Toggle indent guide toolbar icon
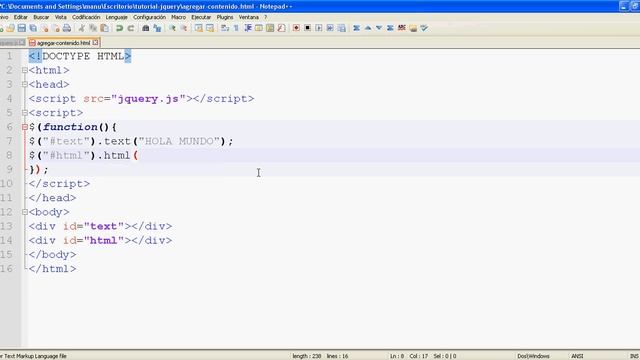640x360 pixels. click(x=247, y=28)
